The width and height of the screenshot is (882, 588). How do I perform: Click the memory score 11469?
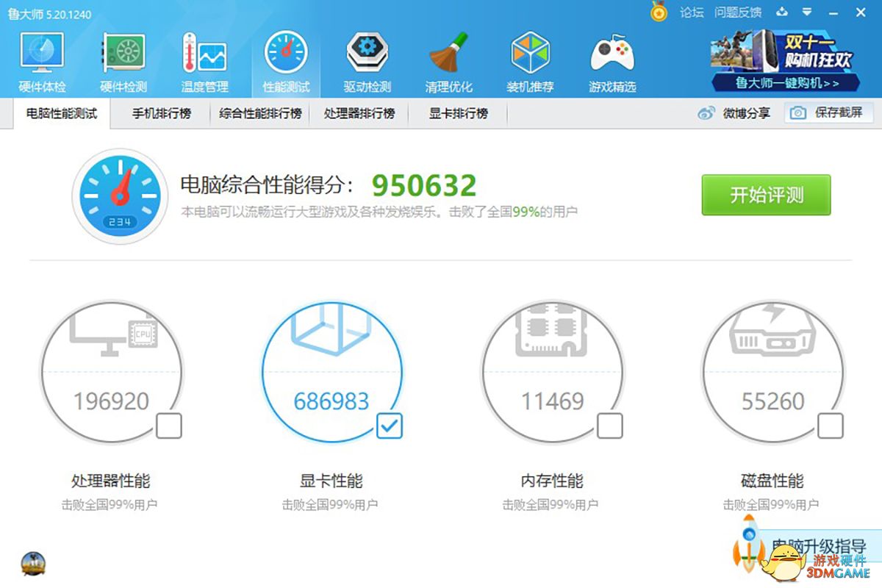553,401
